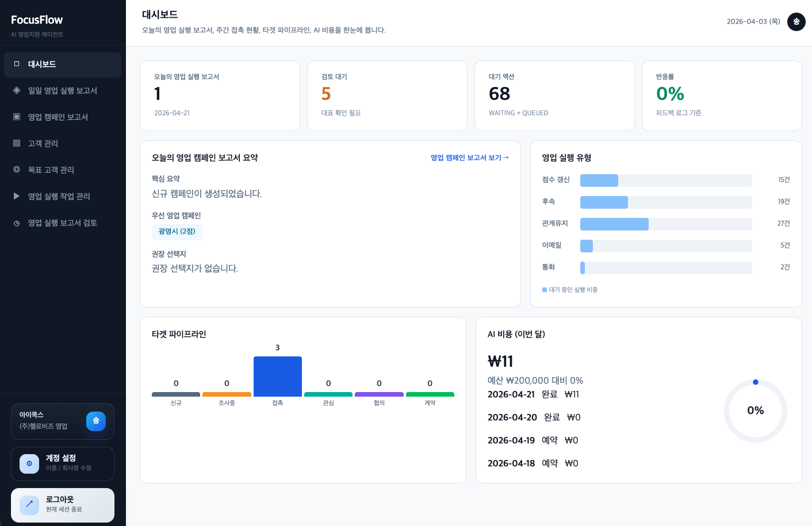The image size is (812, 526).
Task: Click the AI 비용 0% donut gauge
Action: [x=755, y=410]
